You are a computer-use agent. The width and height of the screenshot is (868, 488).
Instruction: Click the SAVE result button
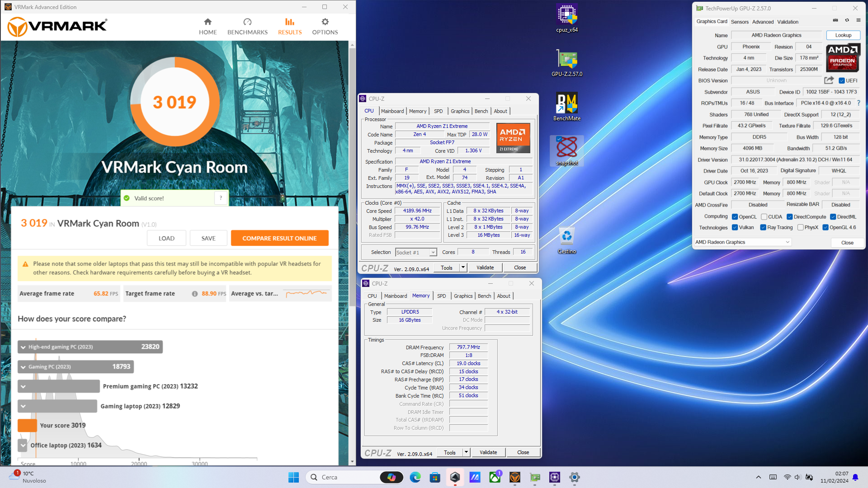point(208,238)
